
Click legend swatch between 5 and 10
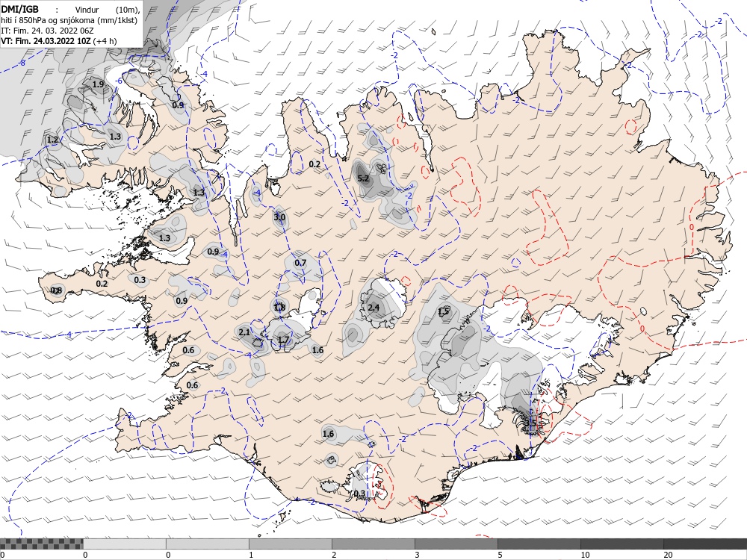[539, 544]
